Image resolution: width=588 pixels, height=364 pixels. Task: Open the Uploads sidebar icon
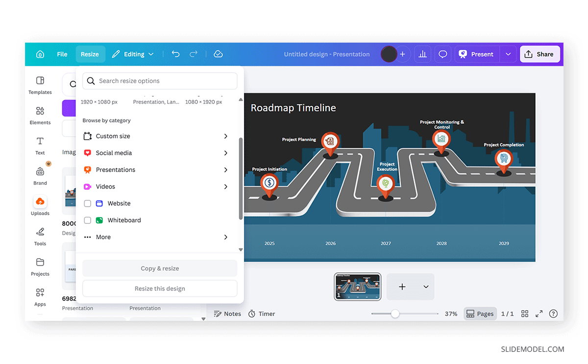(x=40, y=206)
